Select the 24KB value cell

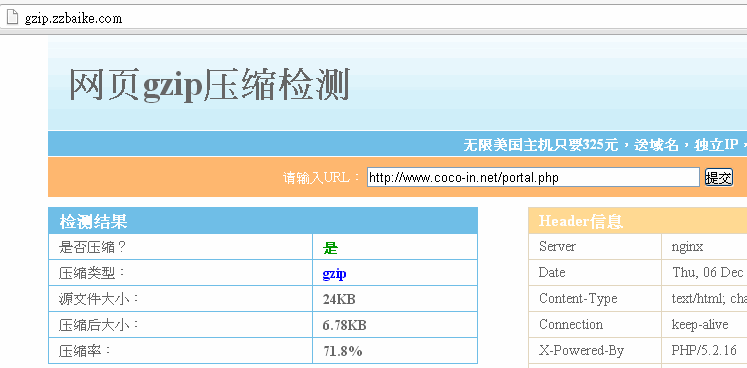coord(395,299)
